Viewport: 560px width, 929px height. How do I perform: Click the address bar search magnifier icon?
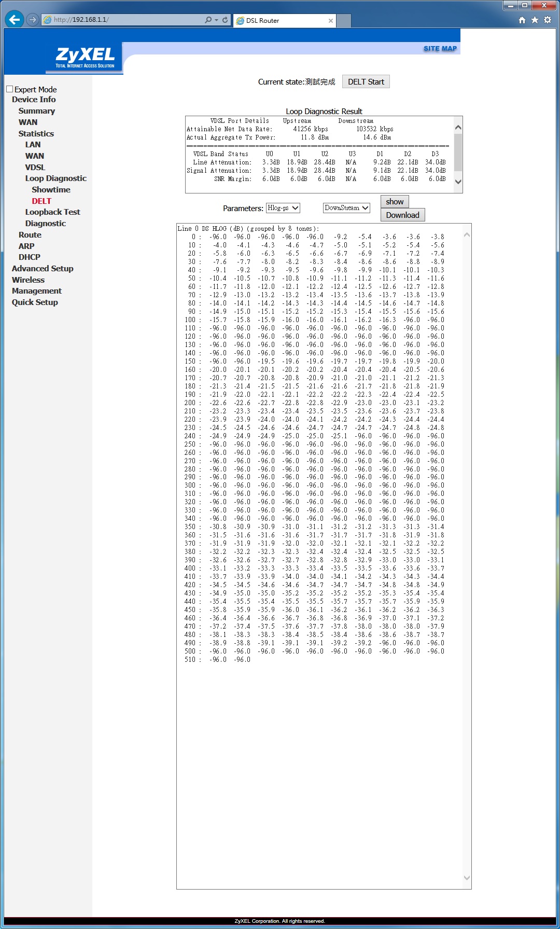click(x=208, y=20)
